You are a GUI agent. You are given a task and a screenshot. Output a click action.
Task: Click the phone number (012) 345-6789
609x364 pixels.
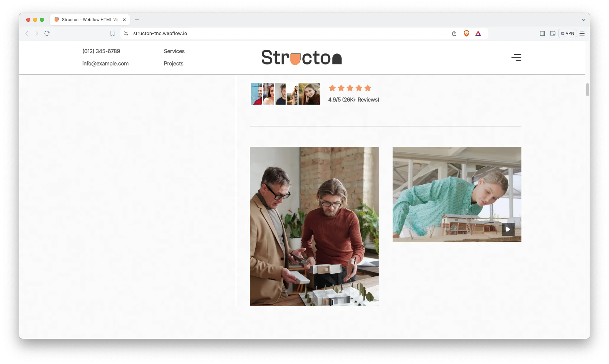[x=101, y=51]
